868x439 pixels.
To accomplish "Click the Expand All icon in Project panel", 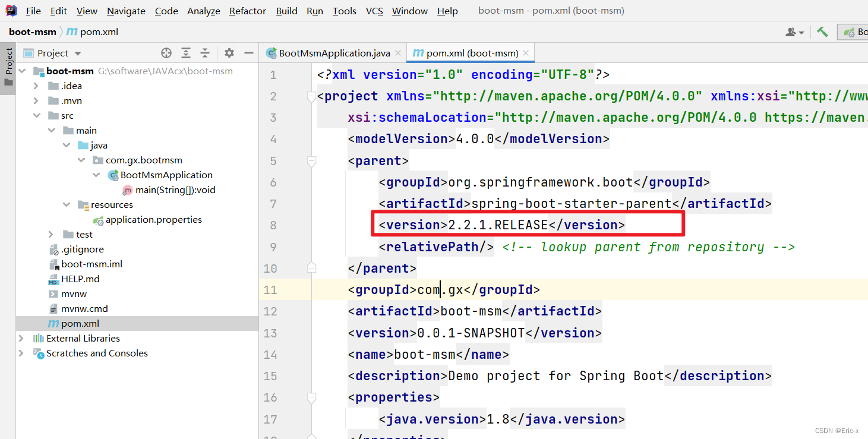I will pos(186,53).
